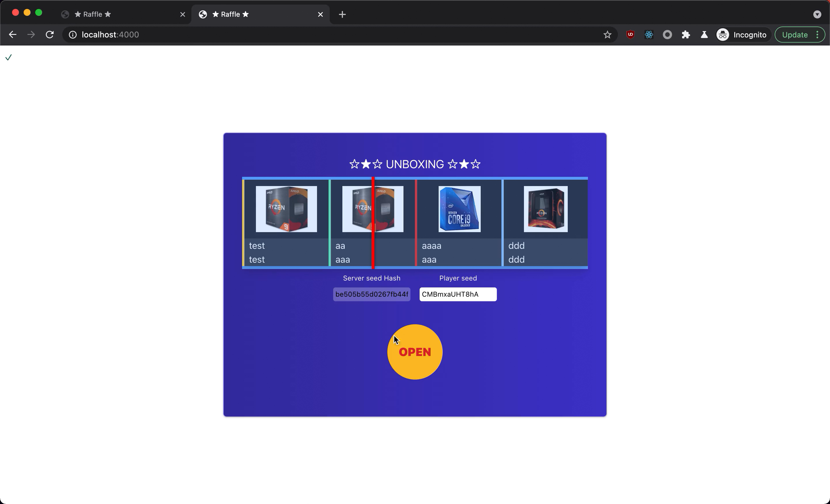This screenshot has height=504, width=830.
Task: Click the green Update button
Action: 794,35
